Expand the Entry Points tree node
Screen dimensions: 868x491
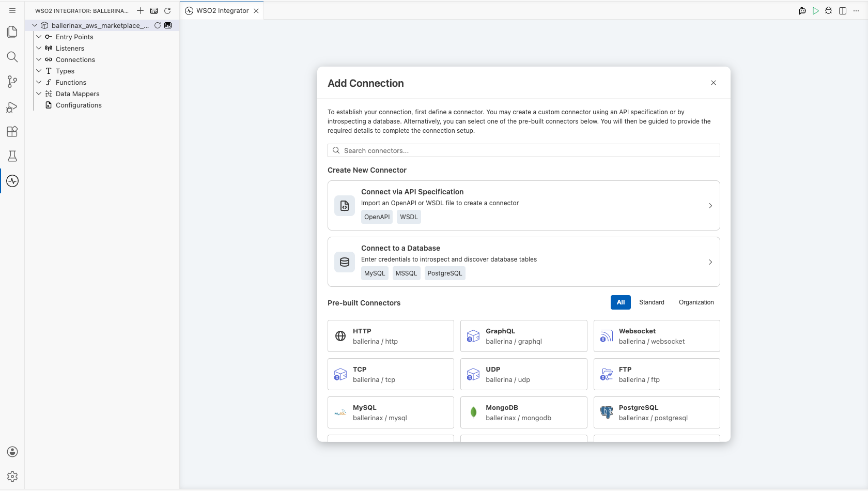(x=39, y=37)
